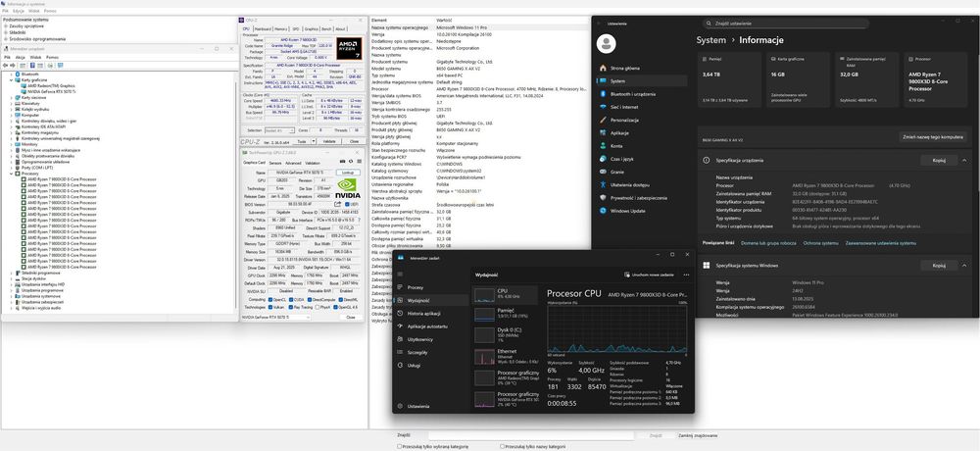Image resolution: width=980 pixels, height=451 pixels.
Task: Open 'Zaawansowane ustawienia systemu' link
Action: (881, 243)
